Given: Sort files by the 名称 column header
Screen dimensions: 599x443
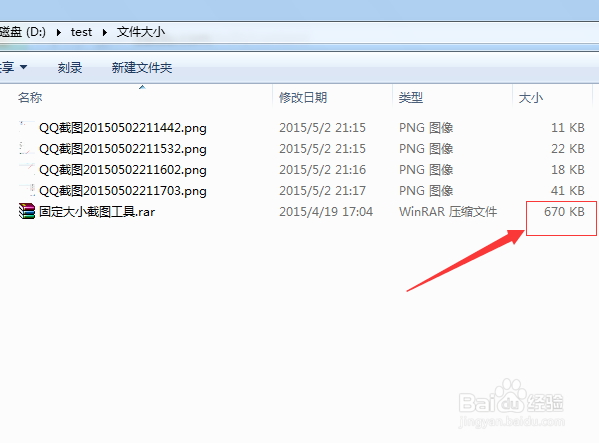Looking at the screenshot, I should (30, 98).
